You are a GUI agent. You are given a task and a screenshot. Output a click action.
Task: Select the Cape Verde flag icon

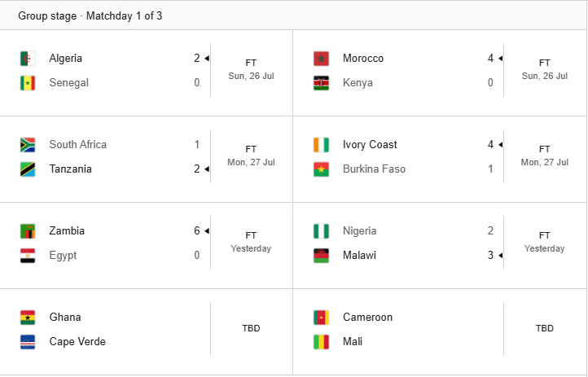28,342
